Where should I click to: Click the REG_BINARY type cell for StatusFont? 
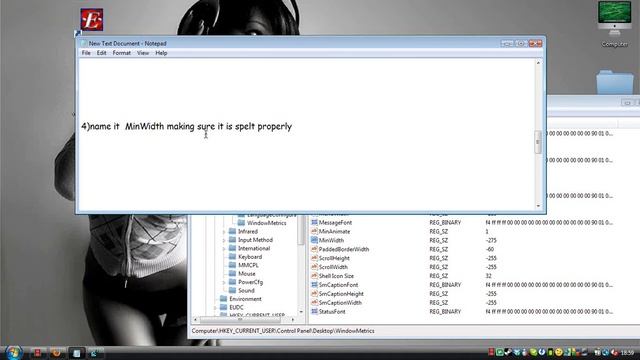(x=445, y=311)
